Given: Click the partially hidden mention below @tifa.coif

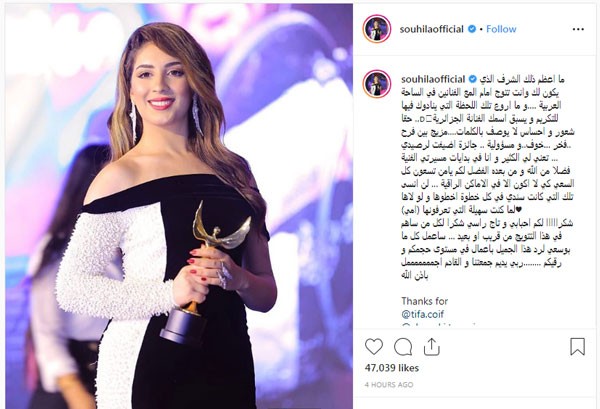Looking at the screenshot, I should 438,325.
